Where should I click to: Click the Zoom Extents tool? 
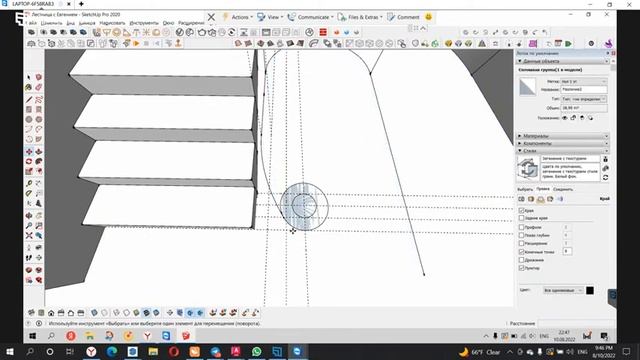[29, 236]
